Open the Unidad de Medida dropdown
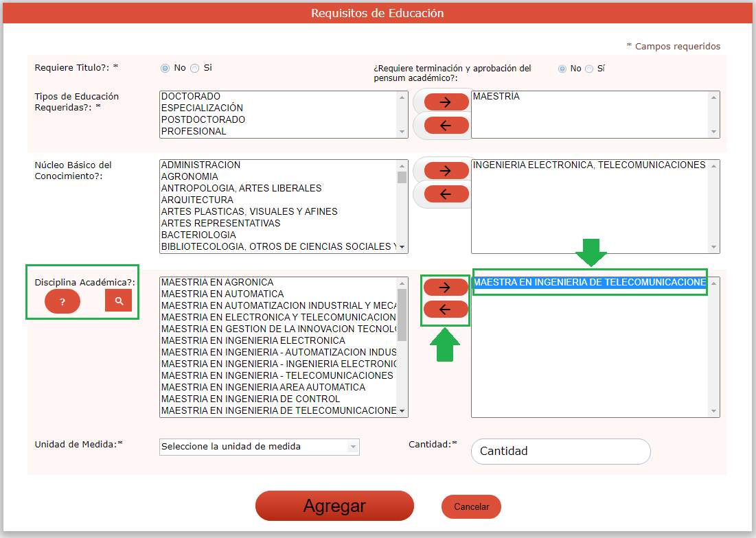Viewport: 756px width, 538px height. click(x=259, y=447)
